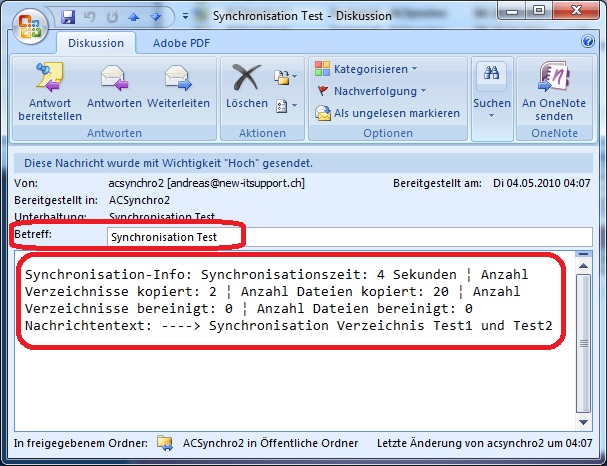Click the Weiterleiten forward button
Image resolution: width=607 pixels, height=466 pixels.
[178, 86]
